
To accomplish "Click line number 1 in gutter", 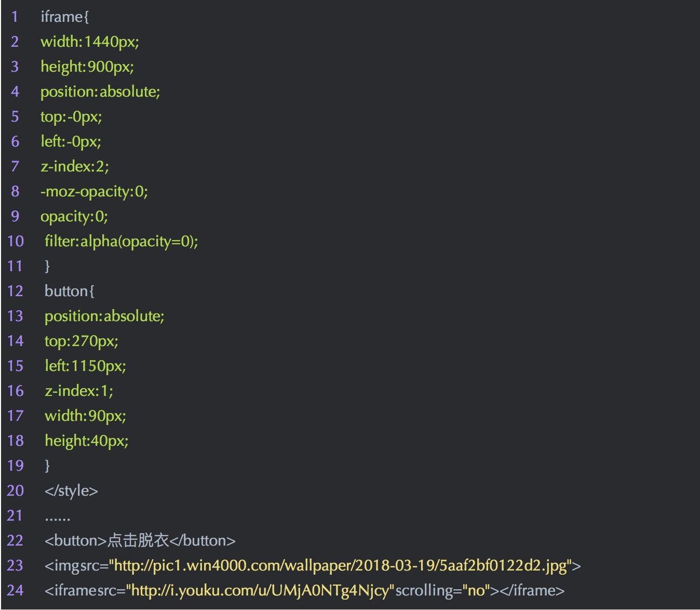I will (15, 17).
